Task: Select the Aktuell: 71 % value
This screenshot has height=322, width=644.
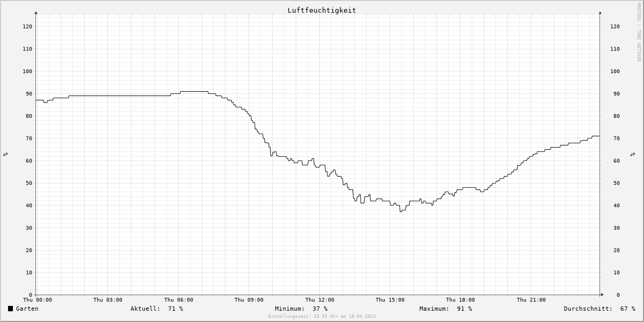Action: [157, 309]
